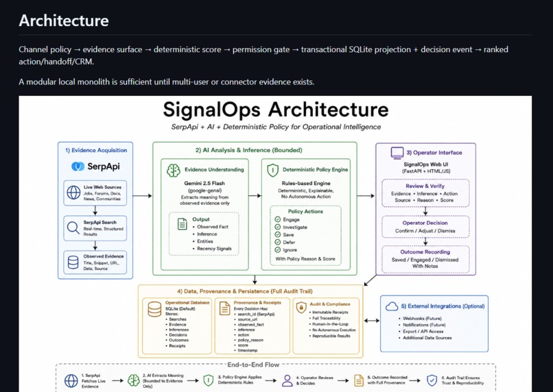Click the brain icon beside Evidence Understanding

[x=173, y=171]
